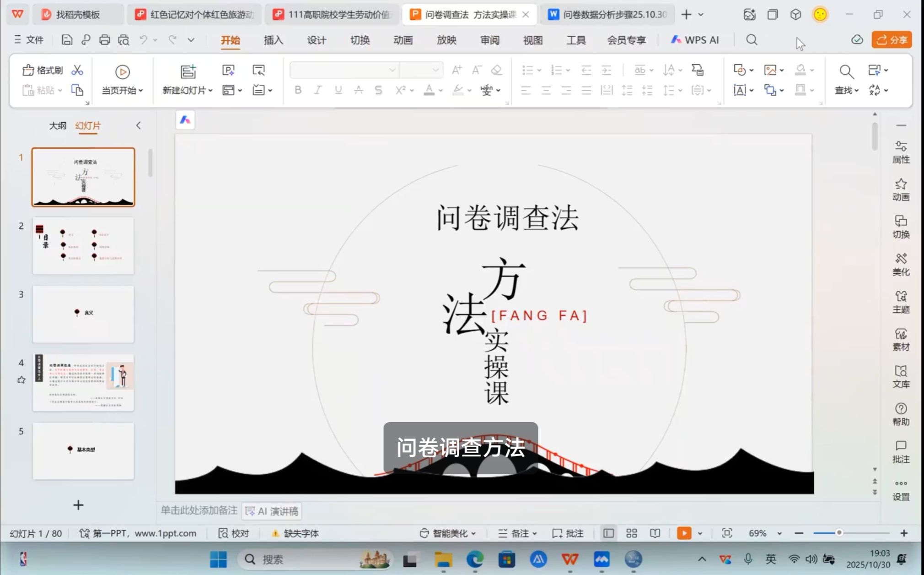The height and width of the screenshot is (575, 924).
Task: Start slideshow with orange play button
Action: click(x=684, y=533)
